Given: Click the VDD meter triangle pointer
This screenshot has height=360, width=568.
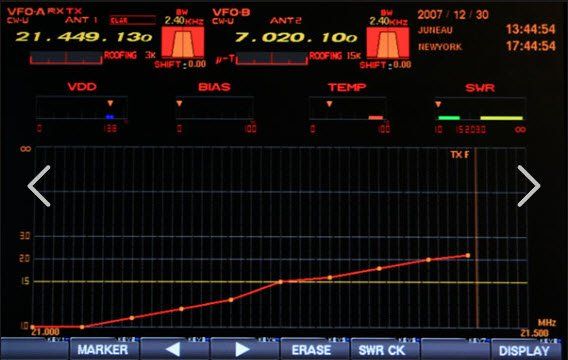Looking at the screenshot, I should click(x=110, y=104).
